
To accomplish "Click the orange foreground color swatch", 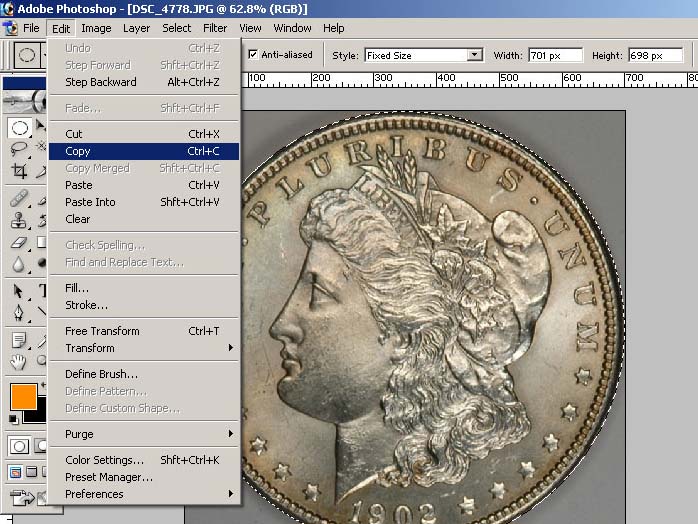I will point(22,394).
